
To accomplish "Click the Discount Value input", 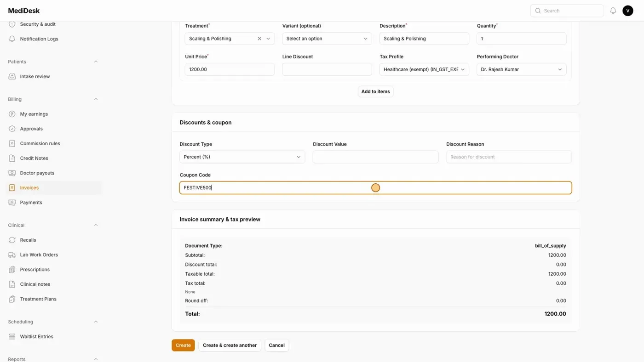I will pos(375,157).
